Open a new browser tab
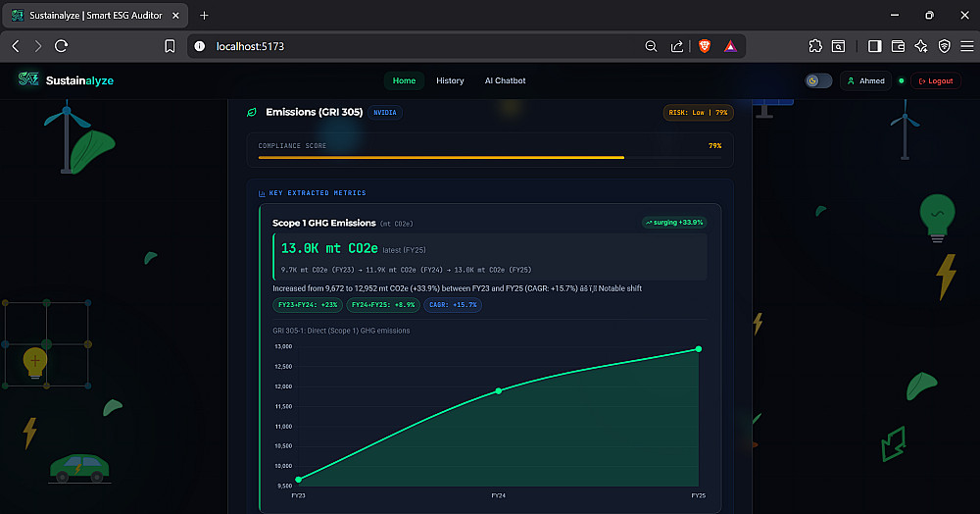Screen dimensions: 980x514 (204, 16)
